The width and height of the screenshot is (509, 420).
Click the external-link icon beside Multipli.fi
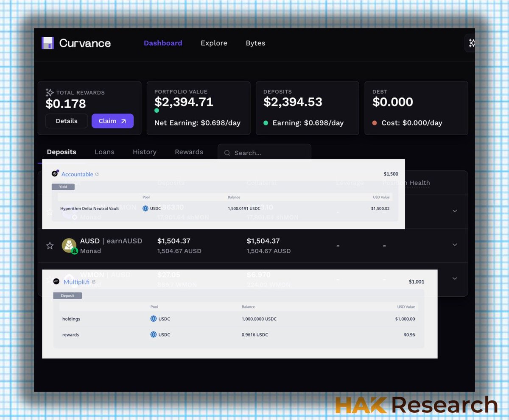pos(94,282)
